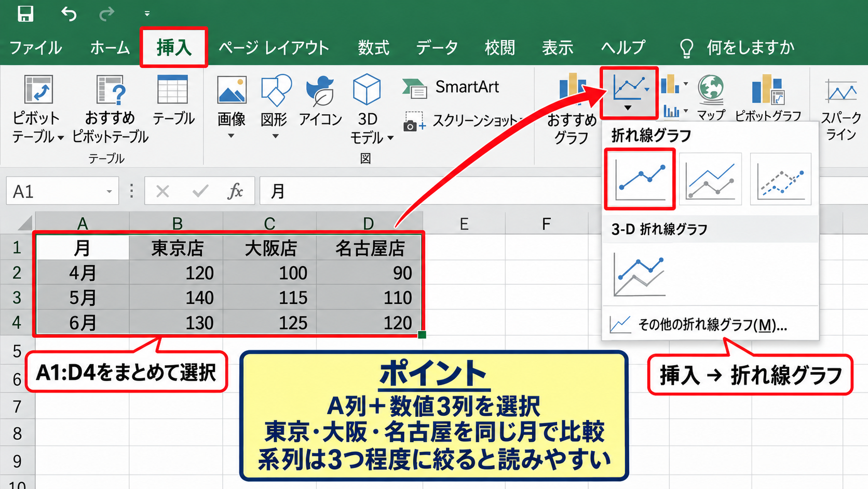Select the marker line chart thumbnail
The height and width of the screenshot is (489, 868).
[640, 179]
